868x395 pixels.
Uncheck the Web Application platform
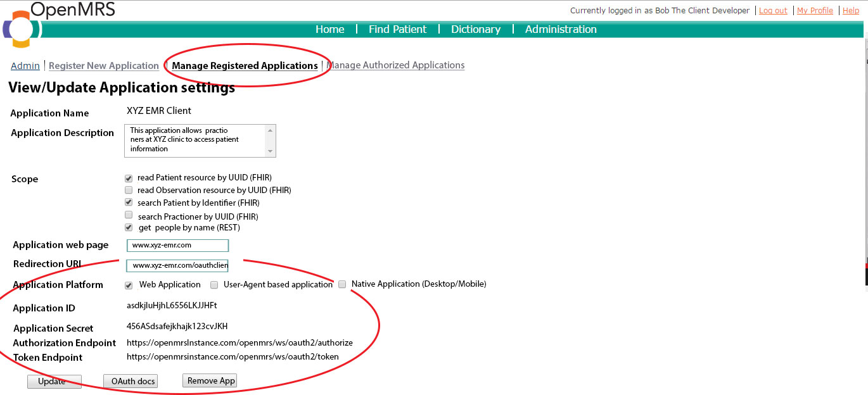(x=129, y=285)
